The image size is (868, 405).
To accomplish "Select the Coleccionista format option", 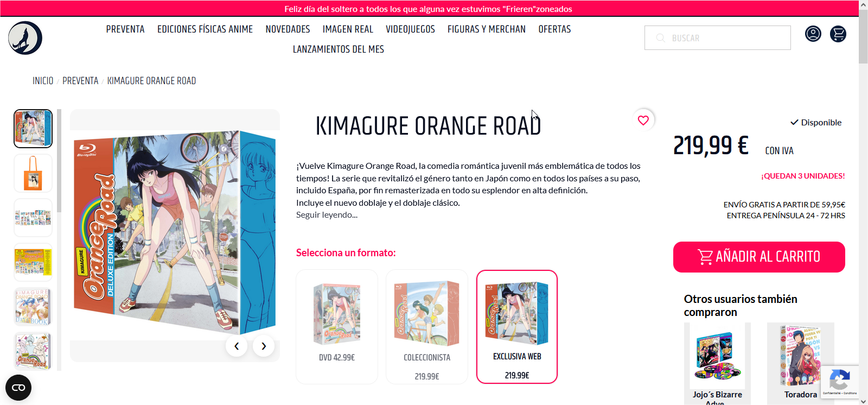I will 427,327.
